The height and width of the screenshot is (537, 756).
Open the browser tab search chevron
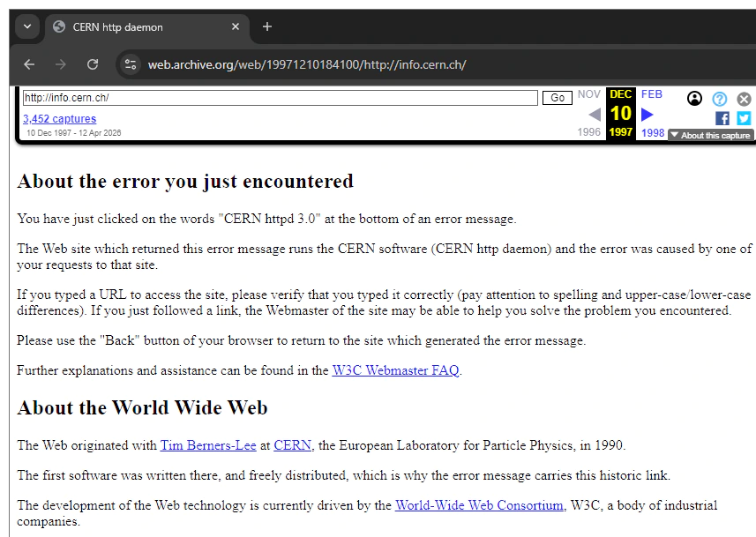click(x=26, y=27)
